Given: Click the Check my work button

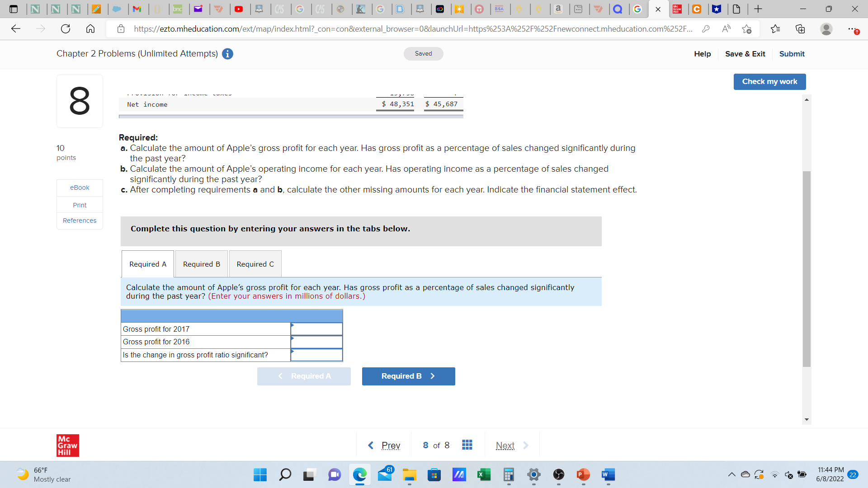Looking at the screenshot, I should pos(769,82).
